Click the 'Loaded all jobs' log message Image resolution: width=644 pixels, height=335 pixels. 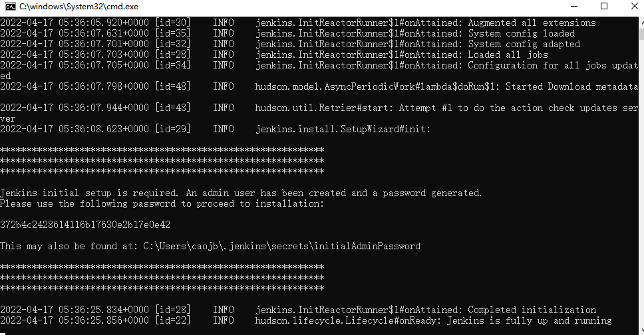coord(508,55)
